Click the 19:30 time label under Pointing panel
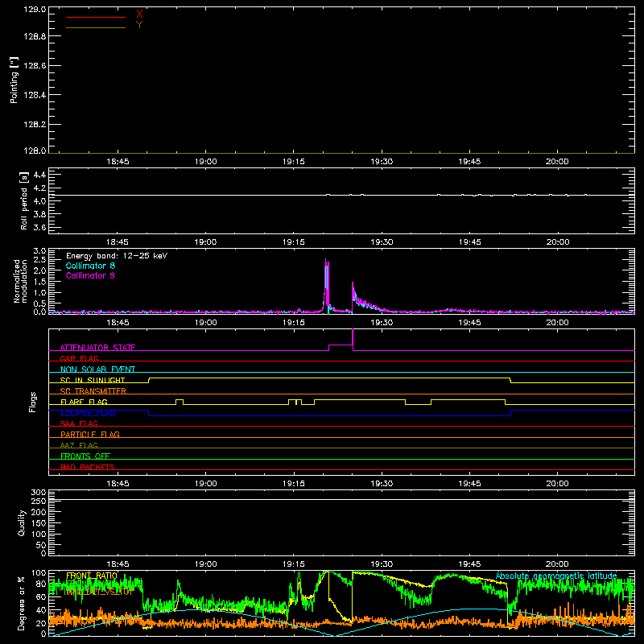This screenshot has width=644, height=644. (x=382, y=162)
